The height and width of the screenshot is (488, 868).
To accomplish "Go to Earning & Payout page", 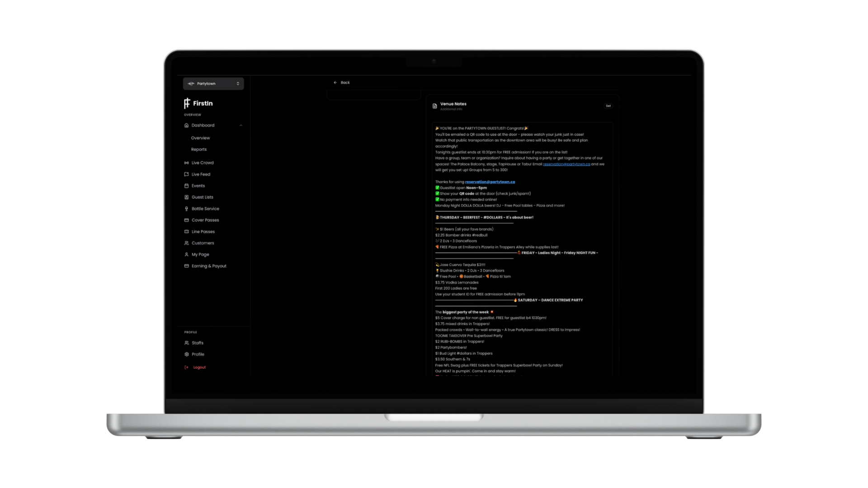I will click(208, 266).
